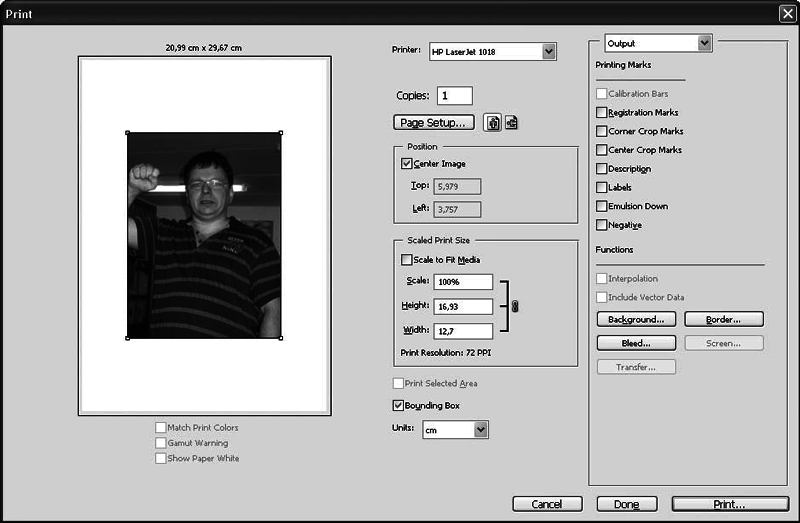Click the Functions heading
800x523 pixels.
click(x=614, y=250)
